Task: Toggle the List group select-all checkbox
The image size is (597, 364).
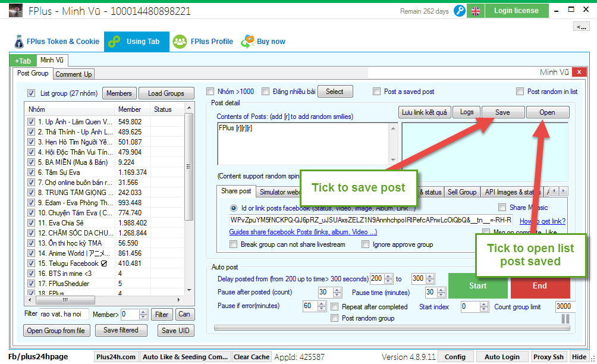Action: tap(32, 93)
